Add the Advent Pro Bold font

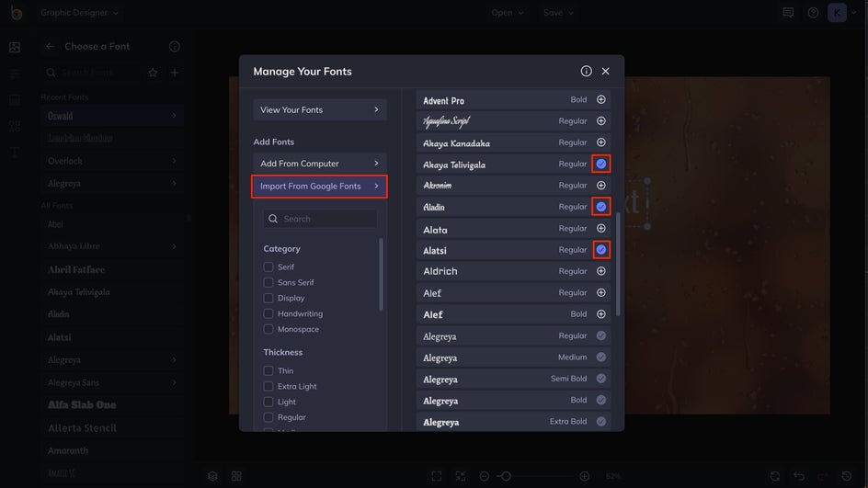point(600,99)
